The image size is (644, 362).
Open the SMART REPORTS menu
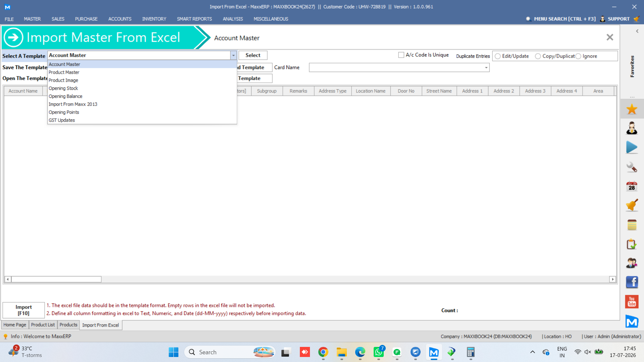[x=194, y=19]
